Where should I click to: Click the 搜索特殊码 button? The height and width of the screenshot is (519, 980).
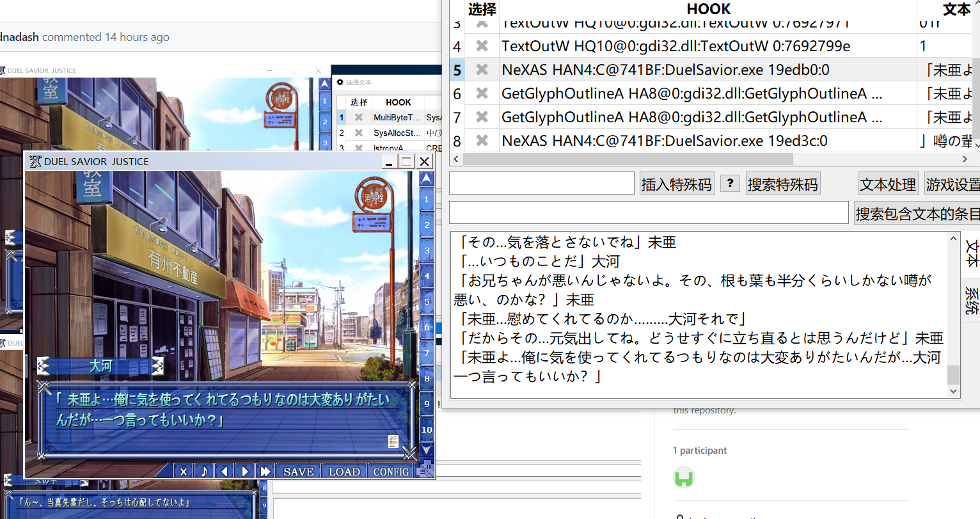(783, 183)
